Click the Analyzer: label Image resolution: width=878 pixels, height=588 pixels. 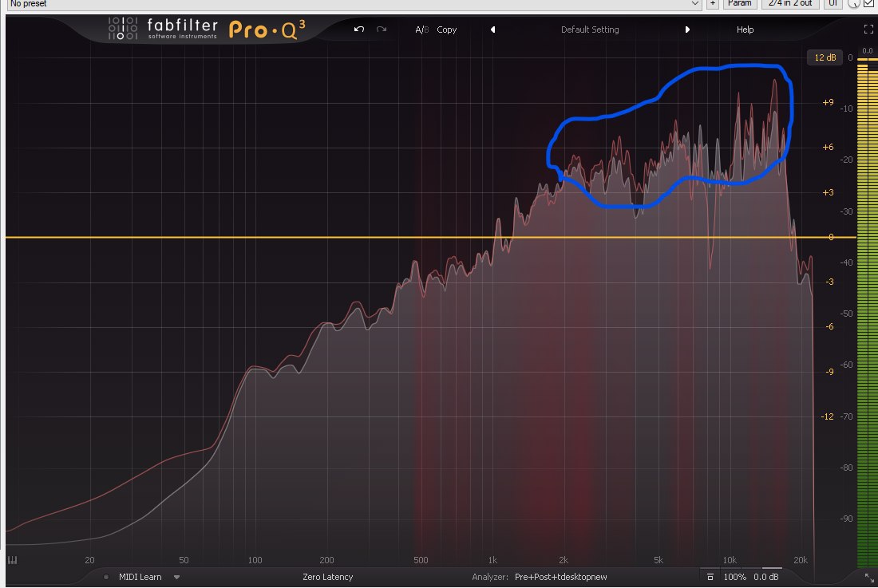coord(490,577)
